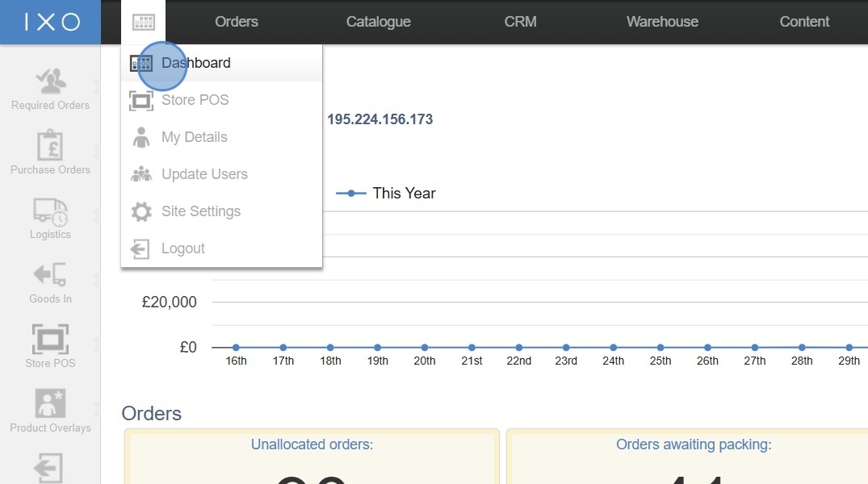Click the £20,000 axis label
Image resolution: width=868 pixels, height=484 pixels.
click(170, 302)
